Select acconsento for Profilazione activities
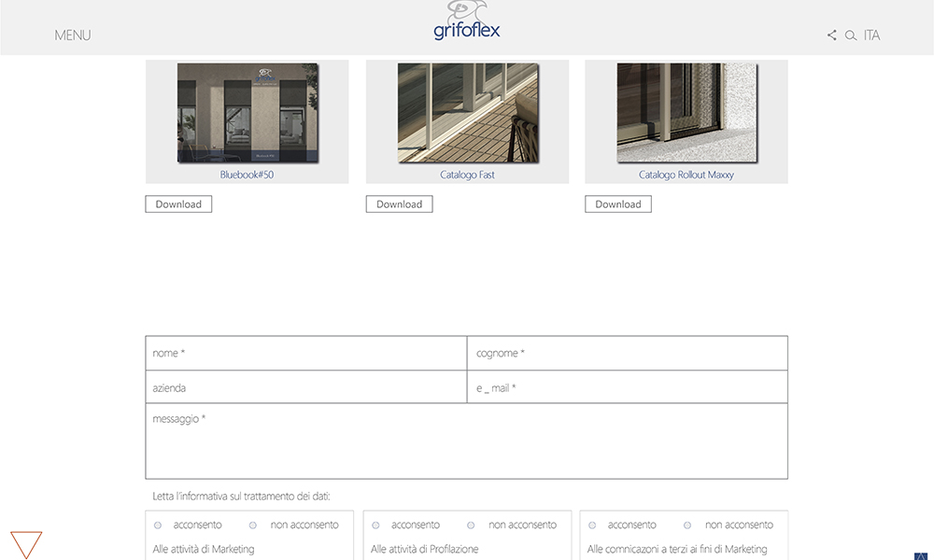 click(375, 525)
